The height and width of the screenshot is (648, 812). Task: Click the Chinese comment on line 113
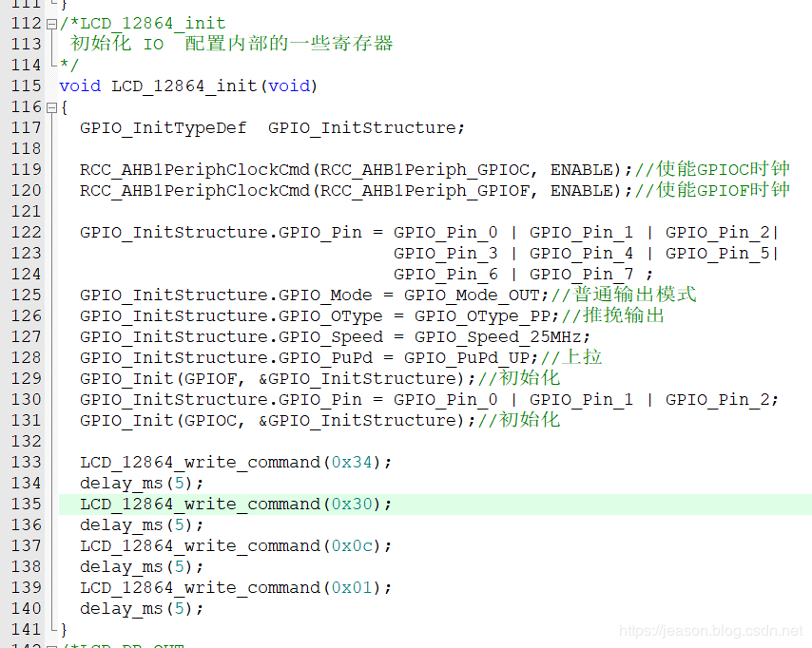click(x=231, y=44)
